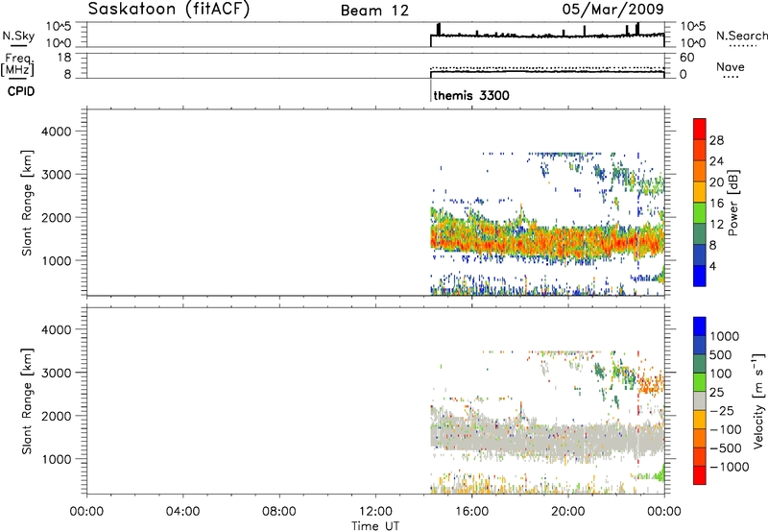Image resolution: width=768 pixels, height=532 pixels.
Task: Click the '-25' label on Velocity colorbar
Action: (721, 410)
